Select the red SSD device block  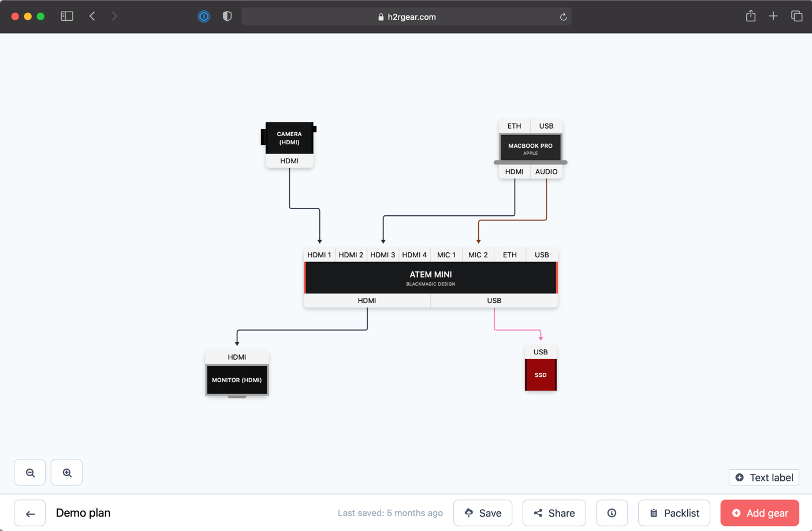click(x=541, y=375)
